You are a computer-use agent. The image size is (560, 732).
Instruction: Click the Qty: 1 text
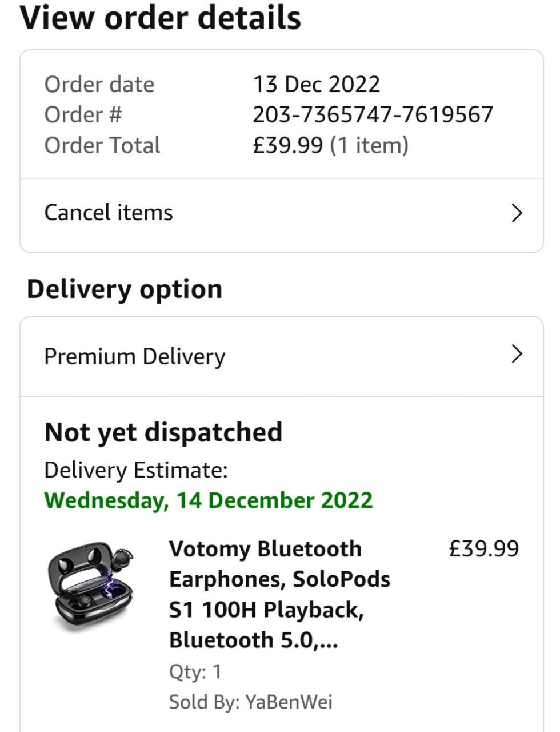pyautogui.click(x=195, y=671)
